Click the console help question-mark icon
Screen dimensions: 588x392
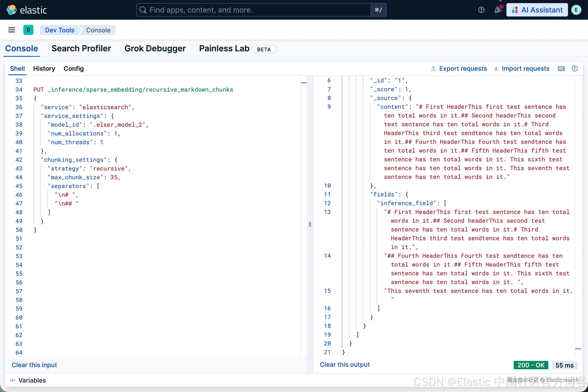coord(574,69)
